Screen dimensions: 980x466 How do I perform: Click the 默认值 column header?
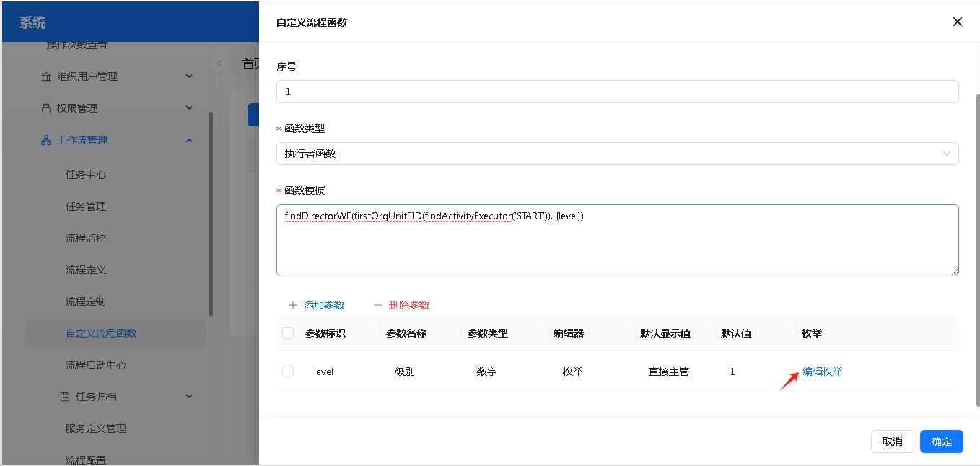[736, 333]
